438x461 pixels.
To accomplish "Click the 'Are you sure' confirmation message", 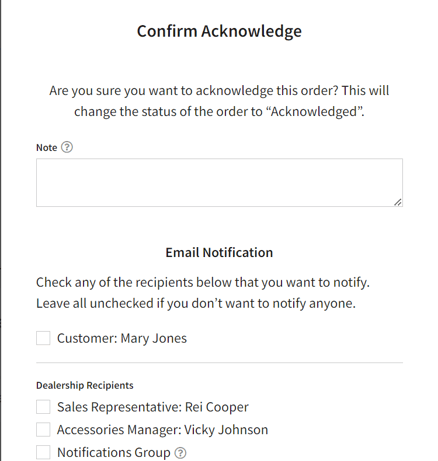I will pyautogui.click(x=219, y=101).
